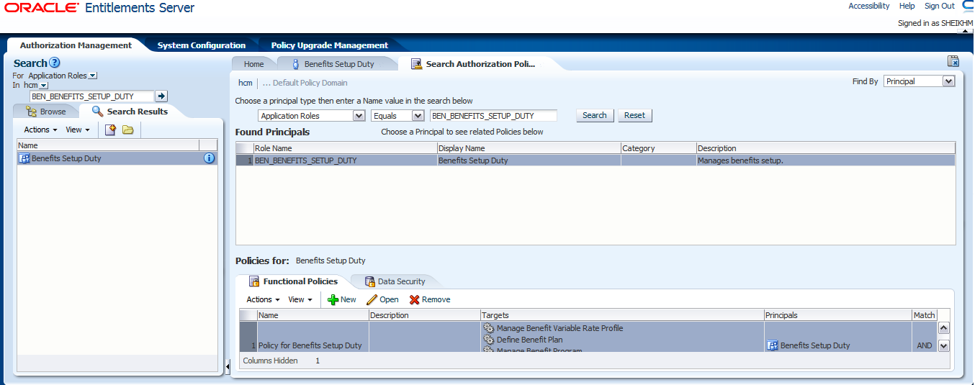Click the principal name input field
The height and width of the screenshot is (385, 980).
coord(493,115)
